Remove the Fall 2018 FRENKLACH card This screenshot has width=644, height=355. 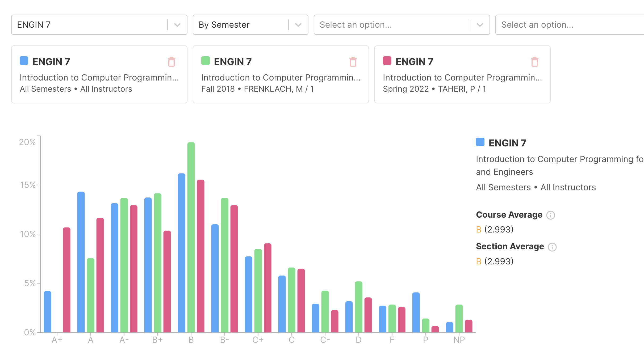tap(353, 62)
